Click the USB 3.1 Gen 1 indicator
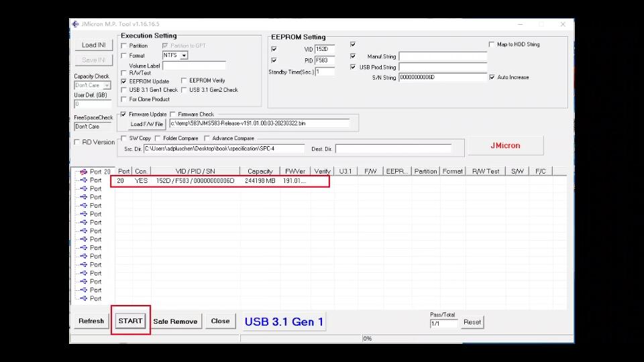Screen dimensions: 644x362 (x=284, y=322)
